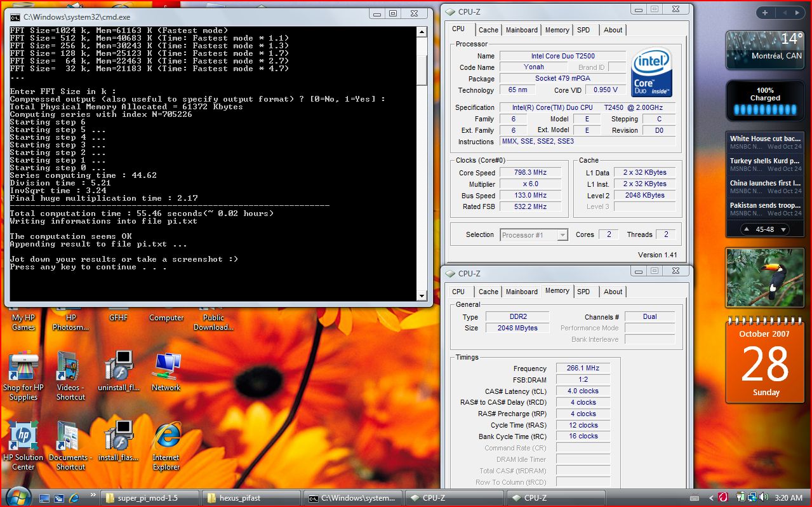This screenshot has width=812, height=507.
Task: Activate the second CPU-Z taskbar button
Action: click(x=555, y=498)
